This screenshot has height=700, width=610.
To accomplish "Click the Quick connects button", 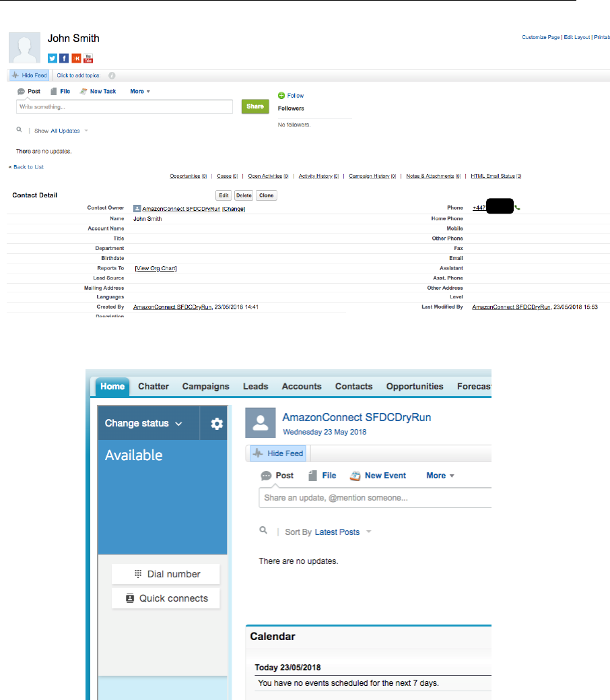I will click(166, 598).
